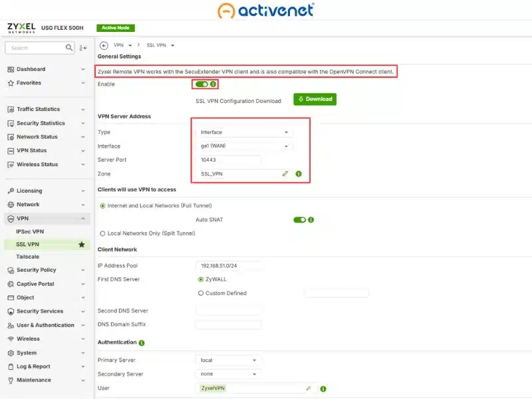Click the Wireless wifi icon

coord(11,339)
